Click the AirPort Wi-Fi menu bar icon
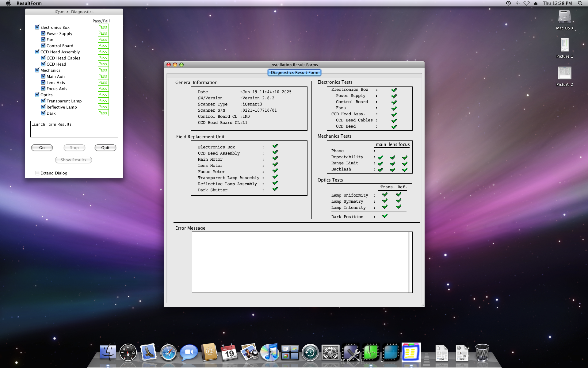The width and height of the screenshot is (588, 368). (526, 3)
